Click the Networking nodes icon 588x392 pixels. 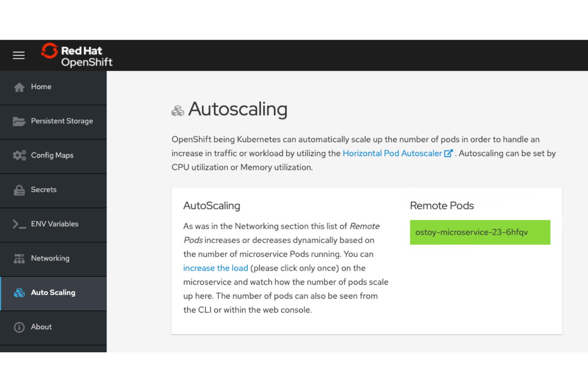(x=19, y=258)
